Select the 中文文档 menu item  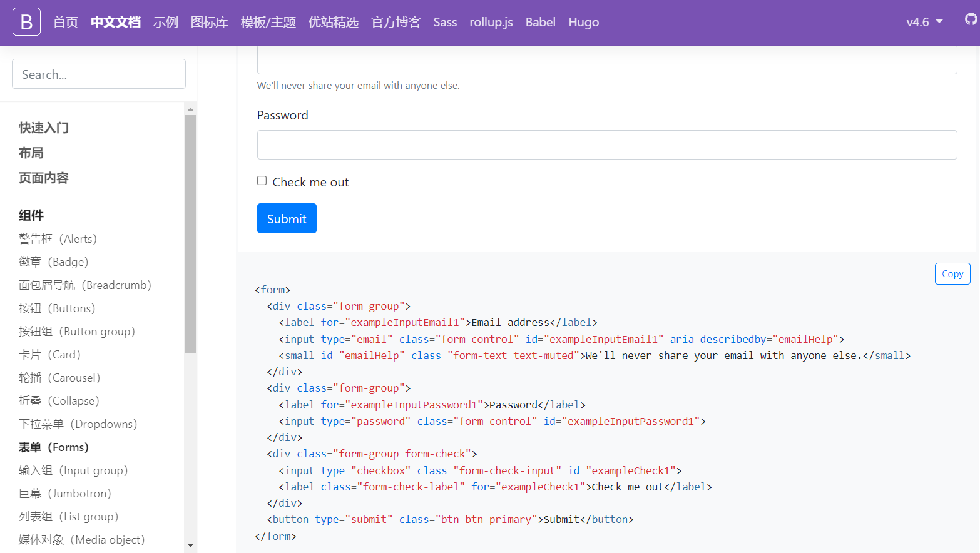[115, 22]
